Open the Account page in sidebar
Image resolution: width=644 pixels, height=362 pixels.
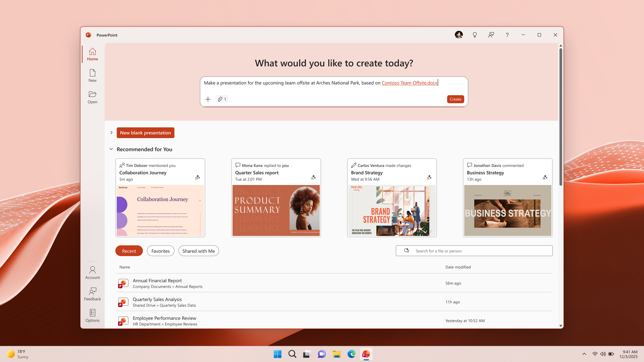pos(92,273)
